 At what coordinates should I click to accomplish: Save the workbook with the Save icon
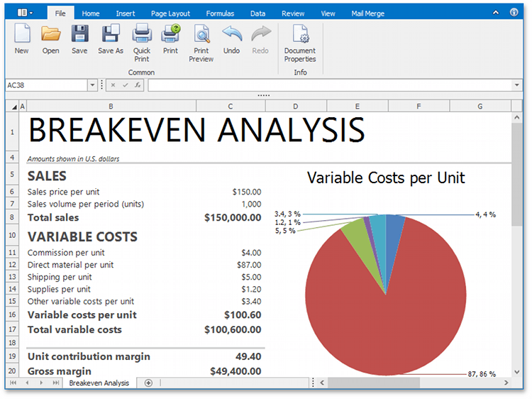tap(79, 33)
